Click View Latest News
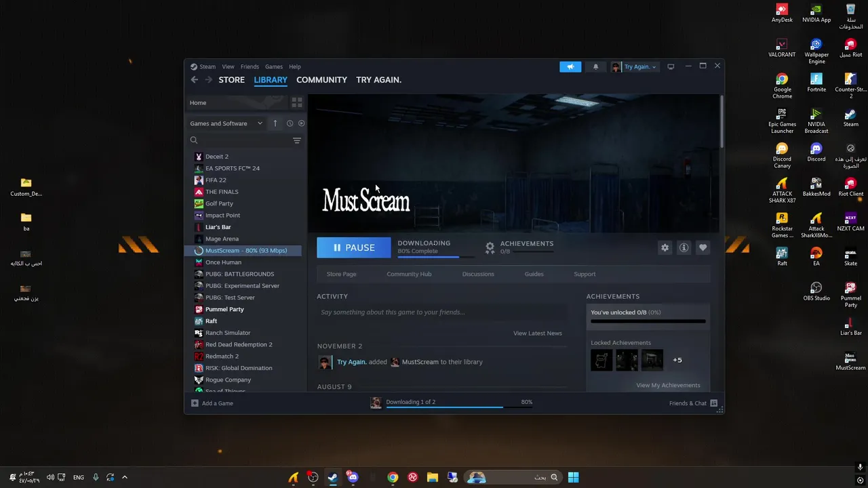Image resolution: width=868 pixels, height=488 pixels. 537,333
